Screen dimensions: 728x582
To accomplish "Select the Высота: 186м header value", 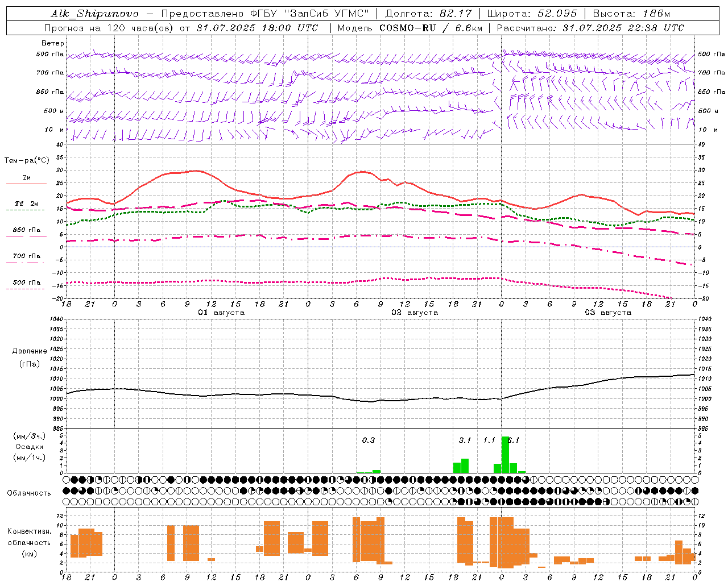I will pos(631,14).
